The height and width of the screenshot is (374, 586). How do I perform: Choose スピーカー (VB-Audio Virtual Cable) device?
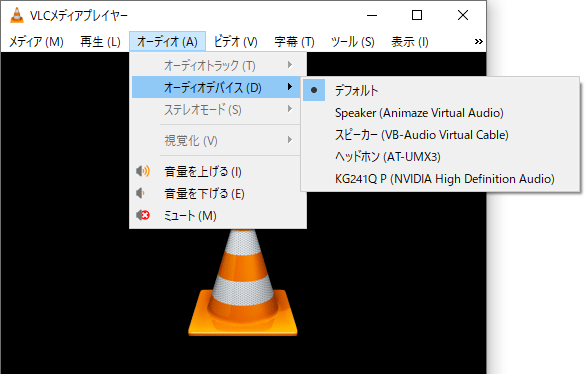440,135
